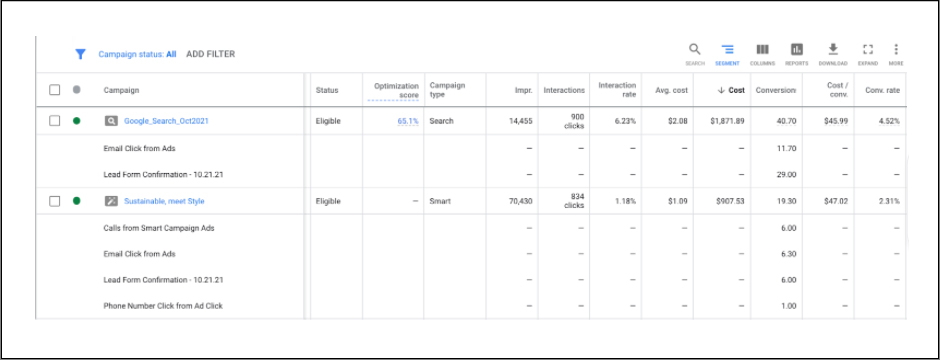940x360 pixels.
Task: Click the Smart campaign type cell
Action: pos(439,201)
